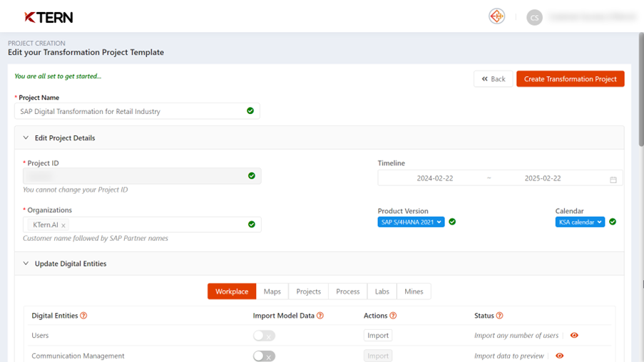This screenshot has height=362, width=644.
Task: Click the KTern logo
Action: (x=48, y=17)
